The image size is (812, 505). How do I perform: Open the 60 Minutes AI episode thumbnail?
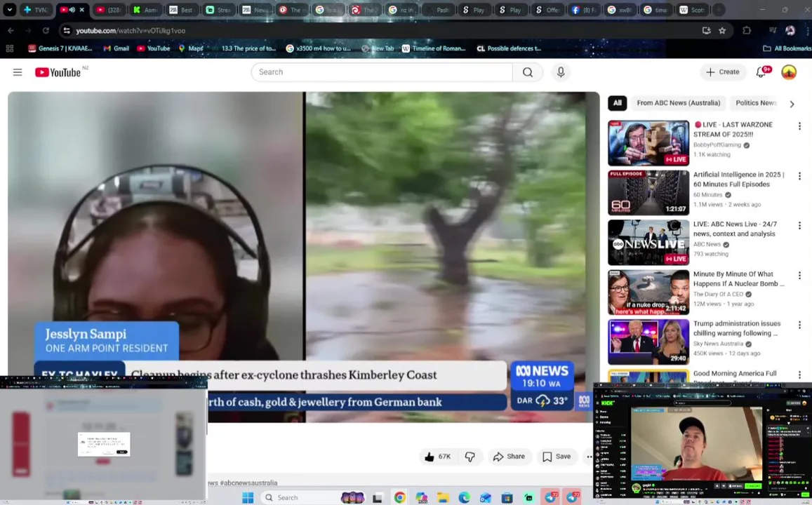(x=648, y=193)
